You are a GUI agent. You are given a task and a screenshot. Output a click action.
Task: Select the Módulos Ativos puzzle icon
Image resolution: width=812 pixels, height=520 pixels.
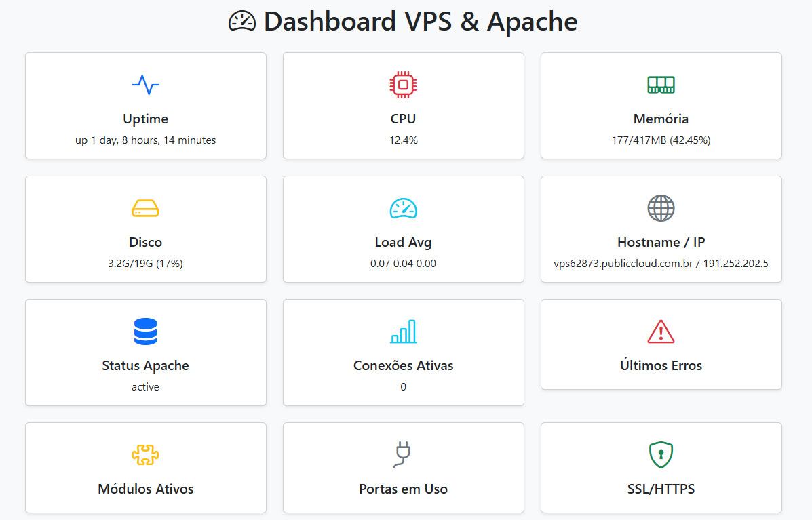point(145,454)
